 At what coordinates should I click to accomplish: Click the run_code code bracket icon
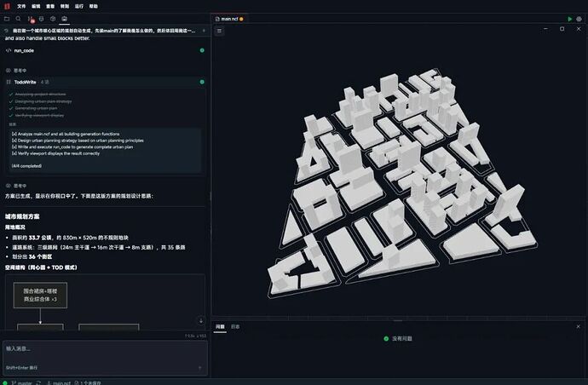9,50
